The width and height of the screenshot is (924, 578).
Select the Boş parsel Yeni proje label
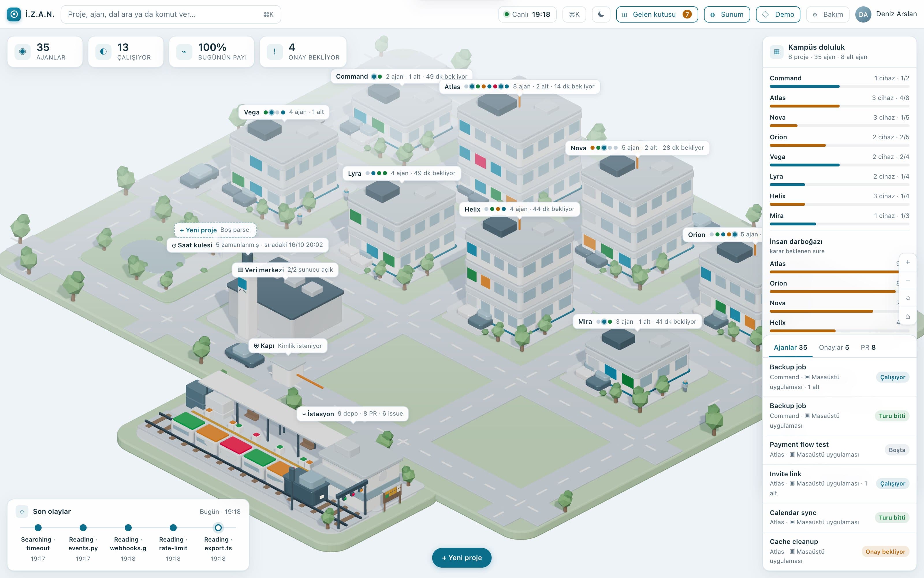click(215, 230)
